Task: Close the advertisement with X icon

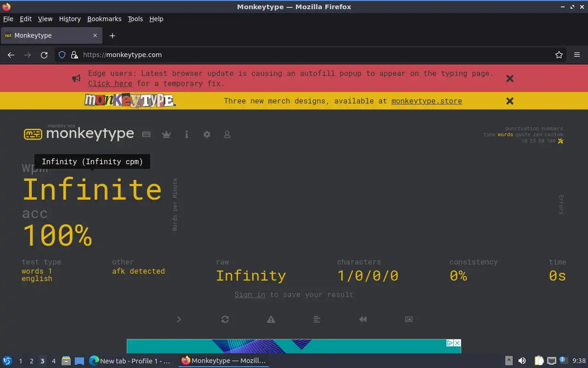Action: pyautogui.click(x=457, y=343)
